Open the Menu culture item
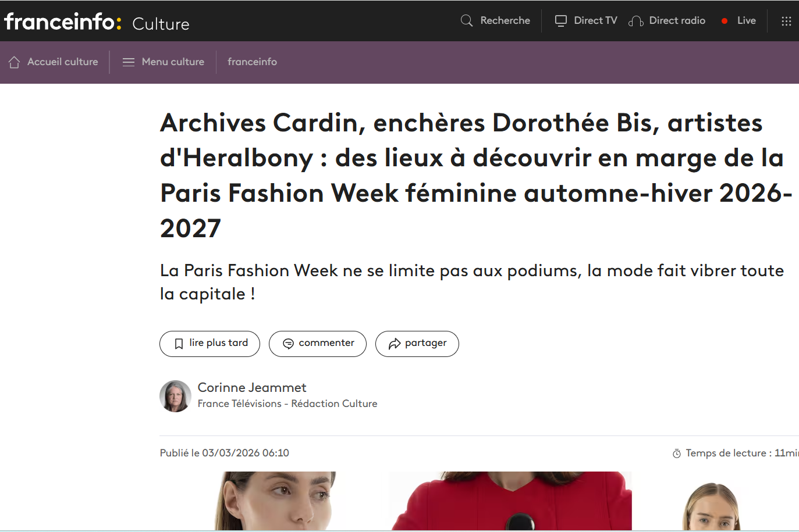The width and height of the screenshot is (799, 532). (173, 62)
